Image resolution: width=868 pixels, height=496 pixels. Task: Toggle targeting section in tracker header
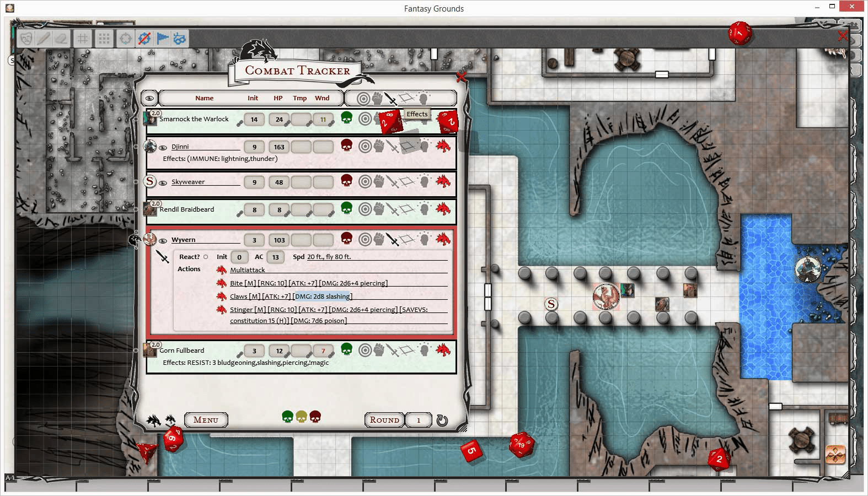(363, 99)
